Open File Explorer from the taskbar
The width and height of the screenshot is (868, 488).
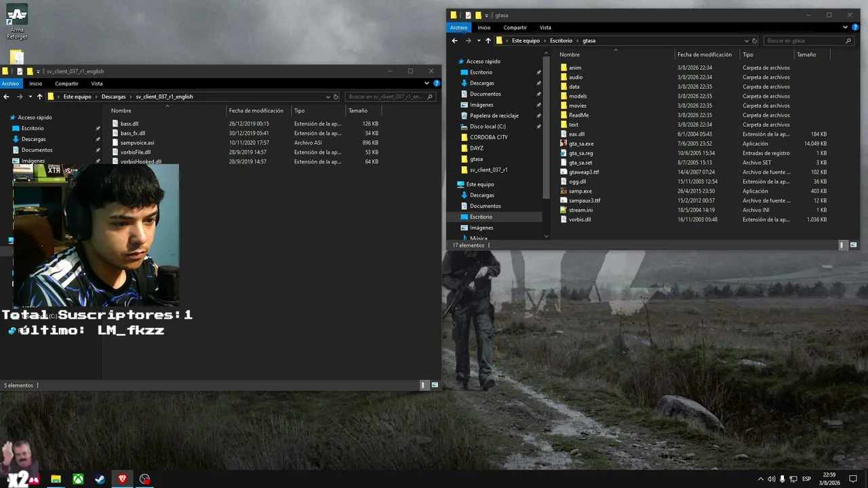coord(56,479)
